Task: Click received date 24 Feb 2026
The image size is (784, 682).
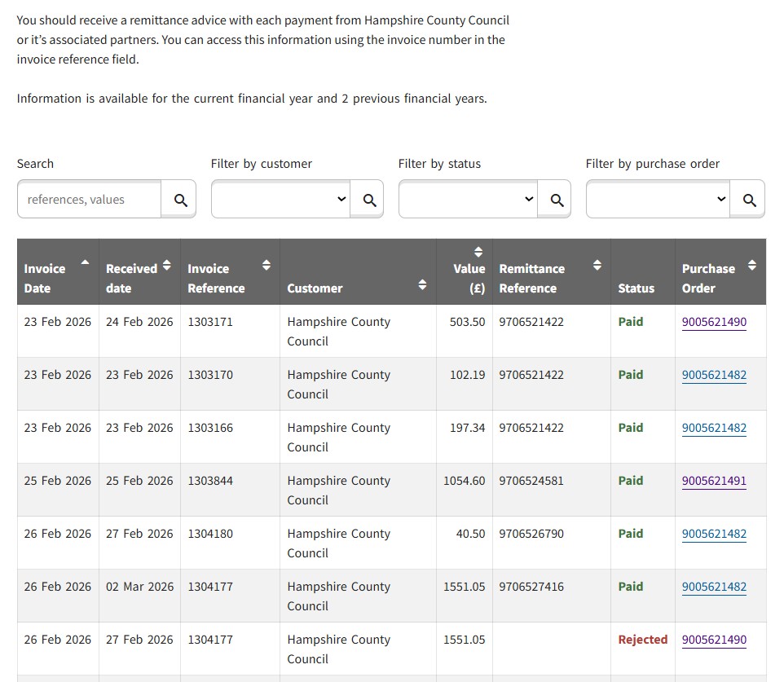Action: tap(139, 322)
